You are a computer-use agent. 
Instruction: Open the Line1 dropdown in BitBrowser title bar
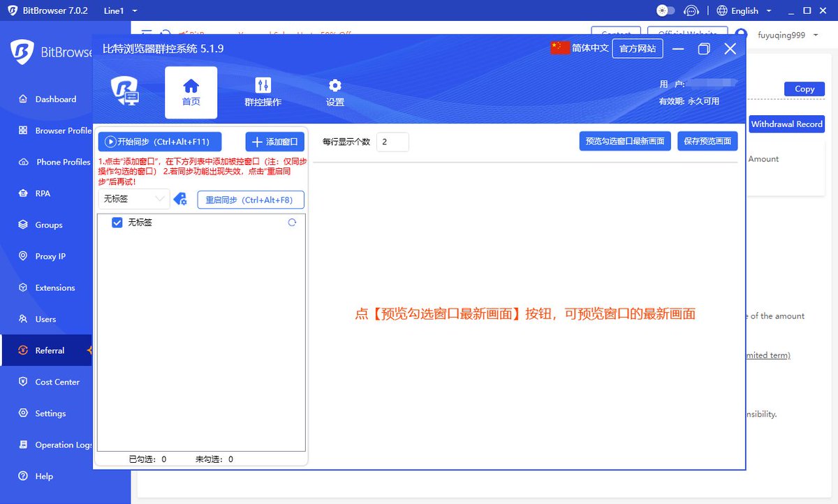(120, 10)
